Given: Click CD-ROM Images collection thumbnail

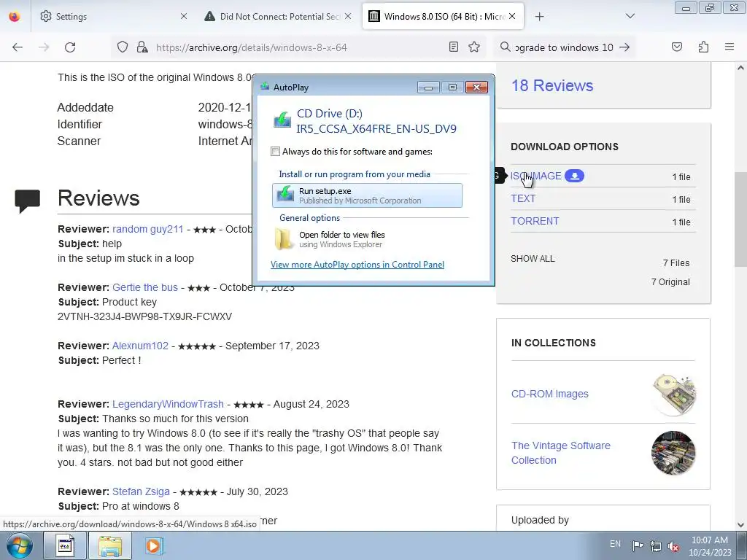Looking at the screenshot, I should point(673,394).
